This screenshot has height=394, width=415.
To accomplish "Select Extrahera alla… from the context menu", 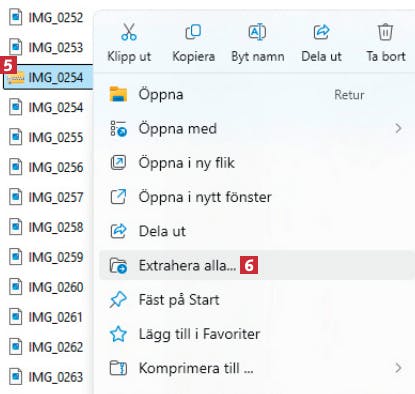I will (x=257, y=265).
